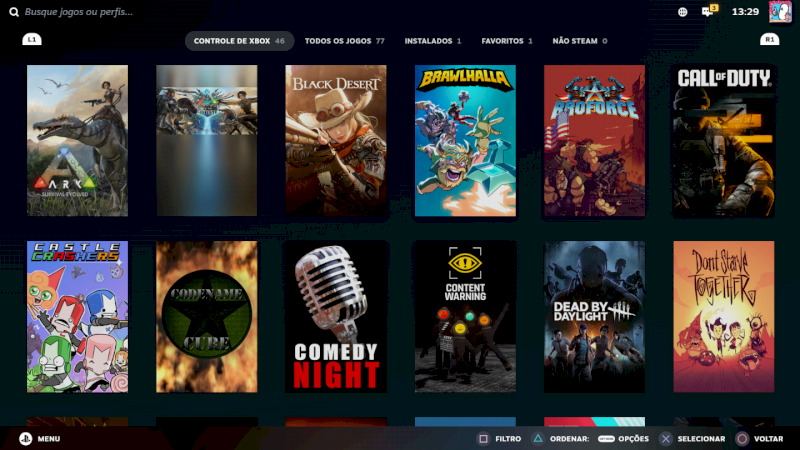Viewport: 800px width, 450px height.
Task: Click the search magnifier icon
Action: point(14,12)
